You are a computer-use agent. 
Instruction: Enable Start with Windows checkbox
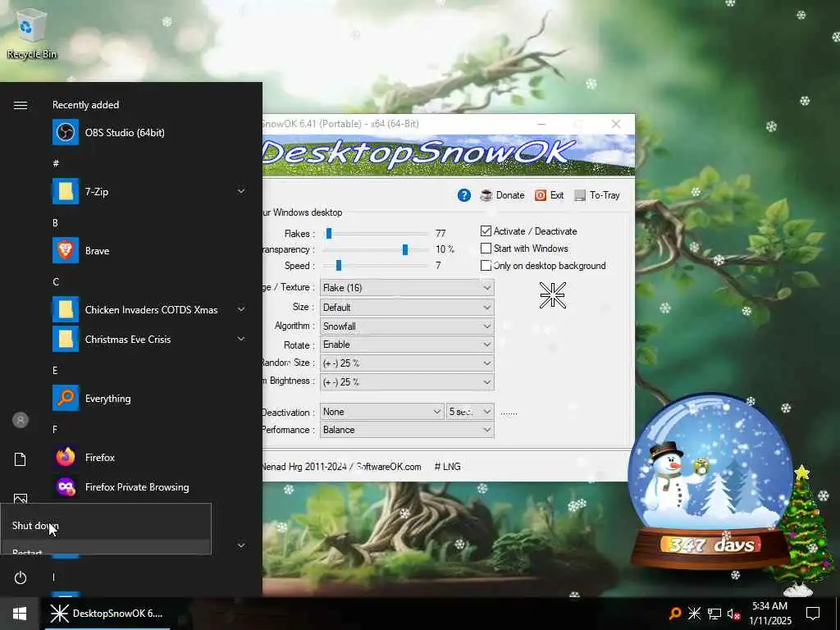[486, 248]
